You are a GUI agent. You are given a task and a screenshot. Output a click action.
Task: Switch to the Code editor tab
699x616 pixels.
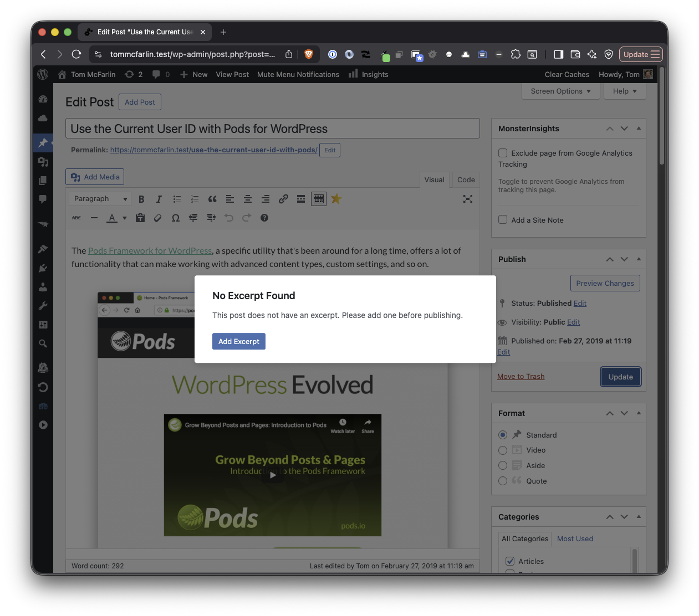[x=466, y=179]
